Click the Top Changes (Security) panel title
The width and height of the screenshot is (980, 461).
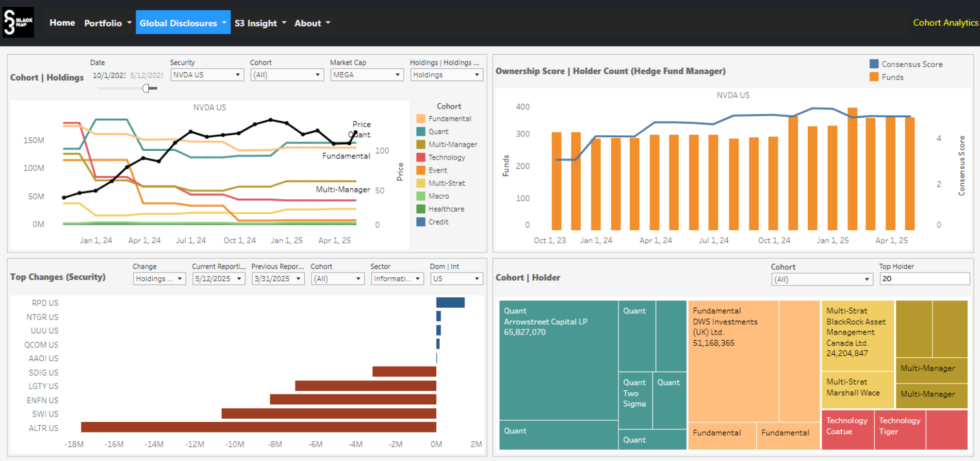tap(58, 277)
